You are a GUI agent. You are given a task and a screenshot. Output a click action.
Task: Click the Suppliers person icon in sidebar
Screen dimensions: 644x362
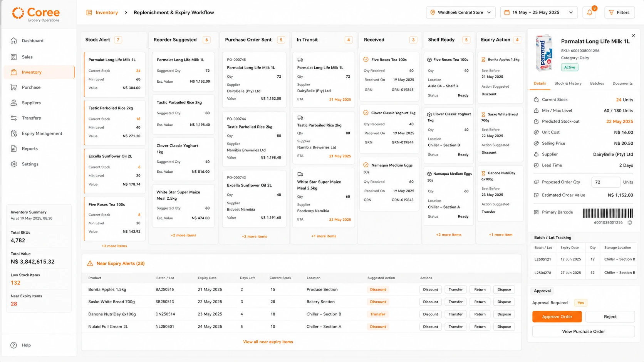(x=14, y=103)
